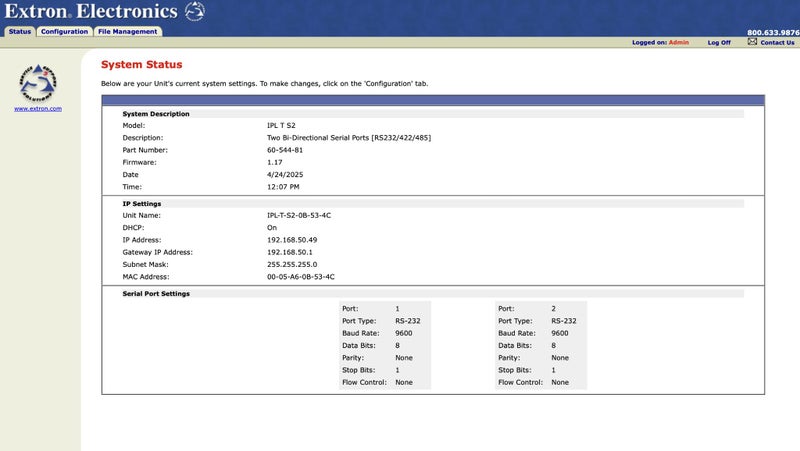Open the www.extron.com link
Image resolution: width=800 pixels, height=451 pixels.
(38, 109)
